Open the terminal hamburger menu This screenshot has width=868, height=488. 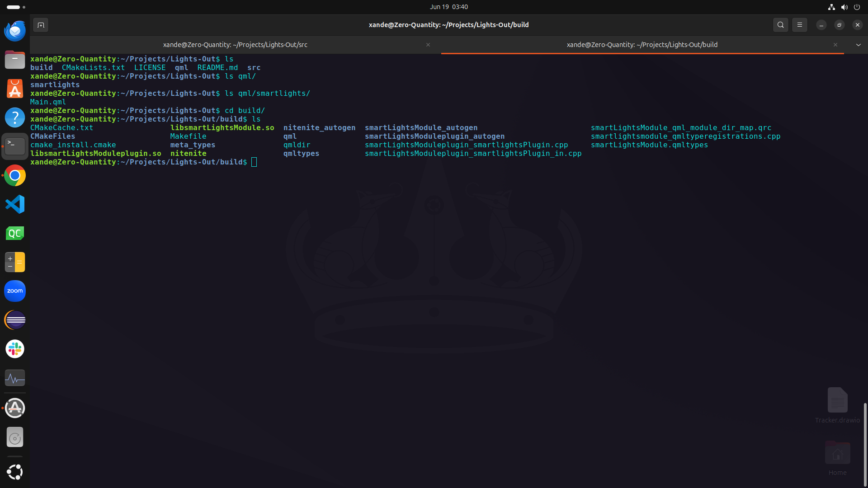[x=800, y=25]
